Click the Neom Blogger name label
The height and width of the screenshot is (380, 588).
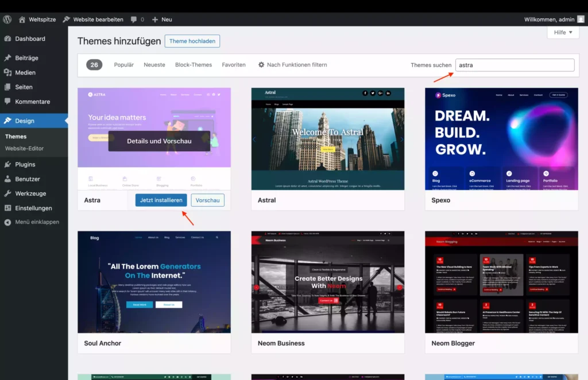pyautogui.click(x=453, y=343)
